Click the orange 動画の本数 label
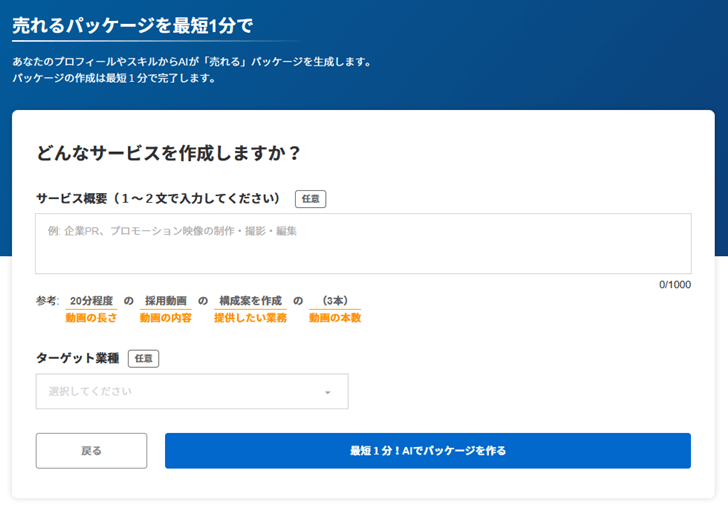This screenshot has height=513, width=728. 334,318
